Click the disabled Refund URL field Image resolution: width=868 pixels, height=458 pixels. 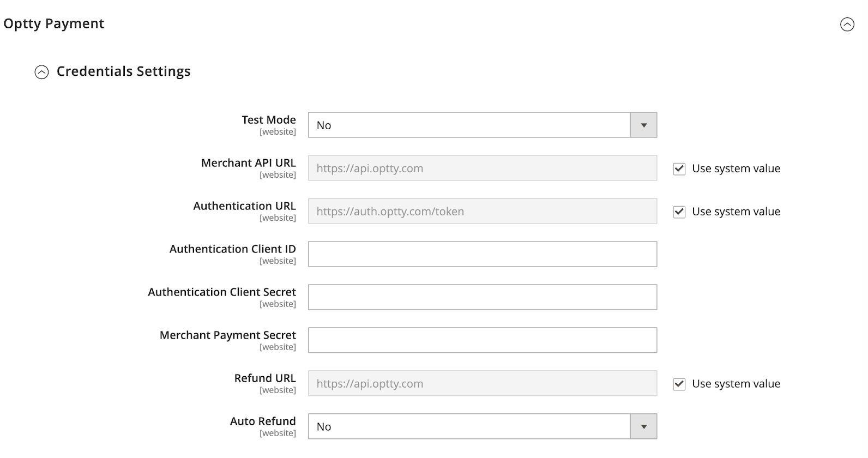point(482,383)
